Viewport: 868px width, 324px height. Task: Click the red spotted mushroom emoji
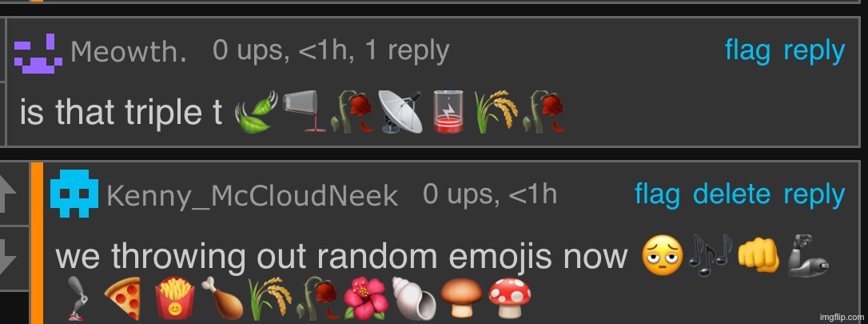pos(509,298)
